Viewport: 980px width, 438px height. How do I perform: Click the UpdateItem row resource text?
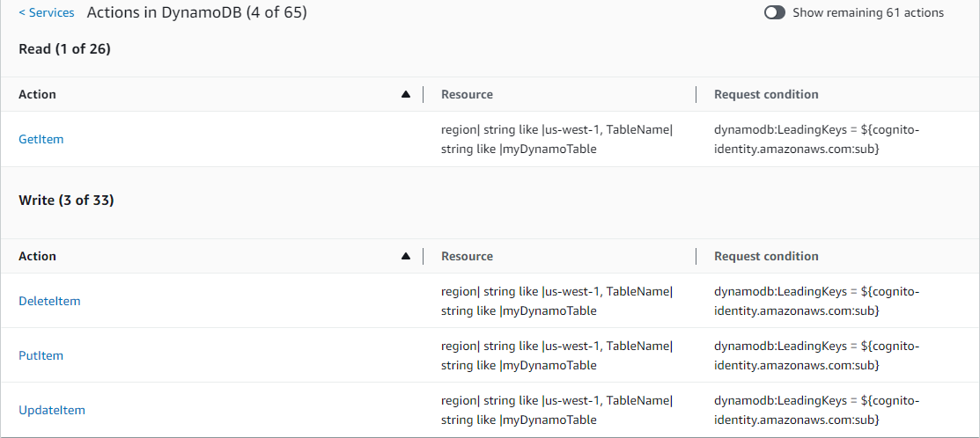tap(556, 410)
